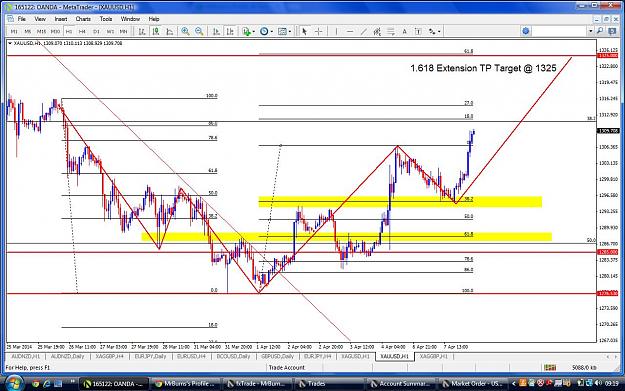Viewport: 625px width, 391px height.
Task: Open Market Order taskbar window button
Action: point(472,384)
